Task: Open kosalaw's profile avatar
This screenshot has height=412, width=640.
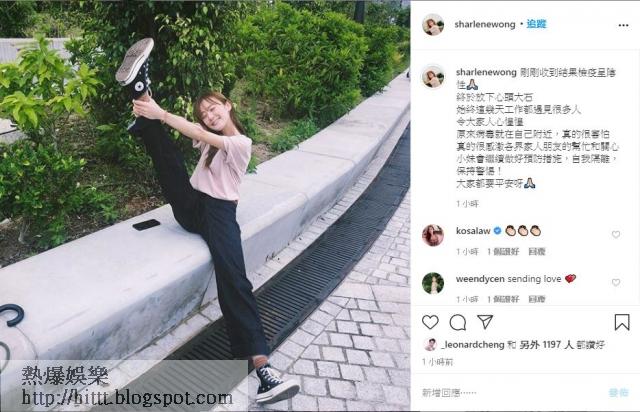Action: [433, 235]
